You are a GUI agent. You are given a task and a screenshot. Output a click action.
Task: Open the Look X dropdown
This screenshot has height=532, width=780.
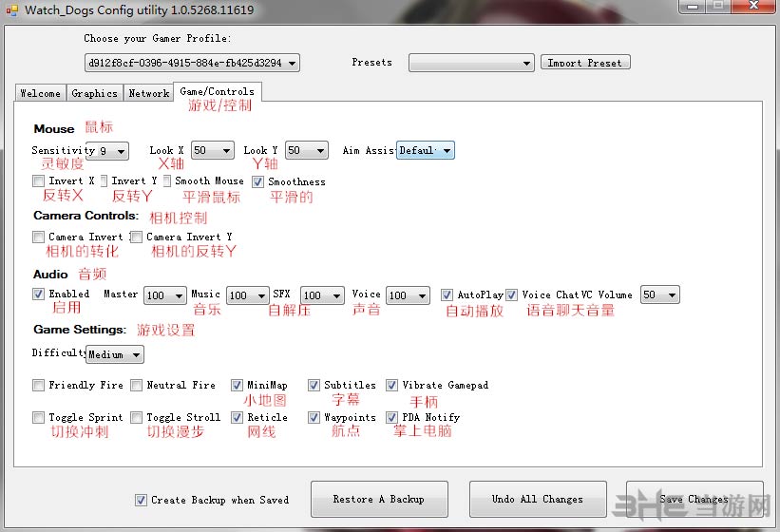click(213, 150)
